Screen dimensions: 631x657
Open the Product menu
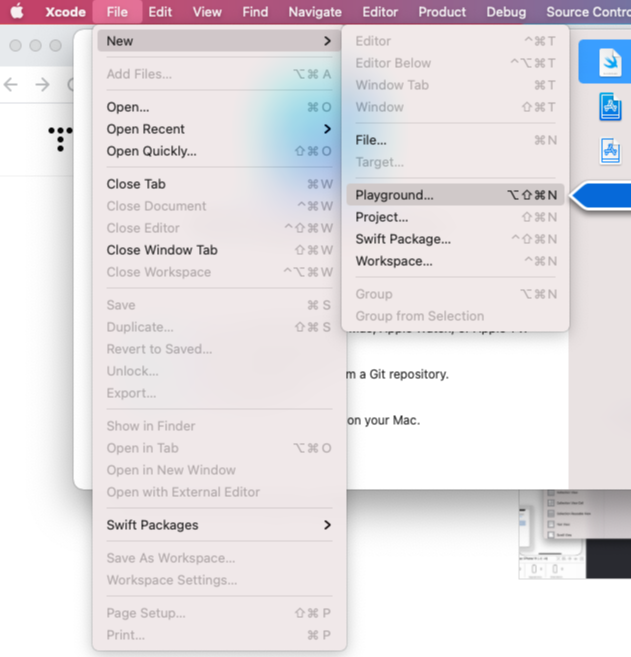[442, 12]
